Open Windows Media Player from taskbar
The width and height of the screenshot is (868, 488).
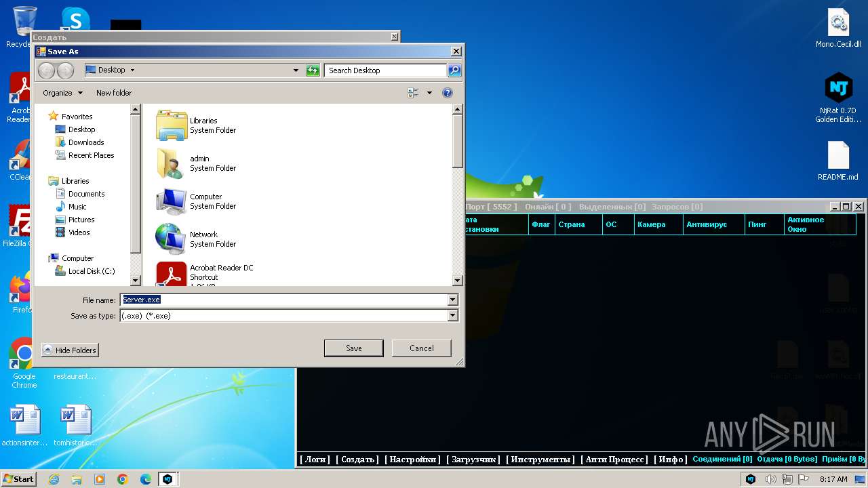click(x=100, y=479)
